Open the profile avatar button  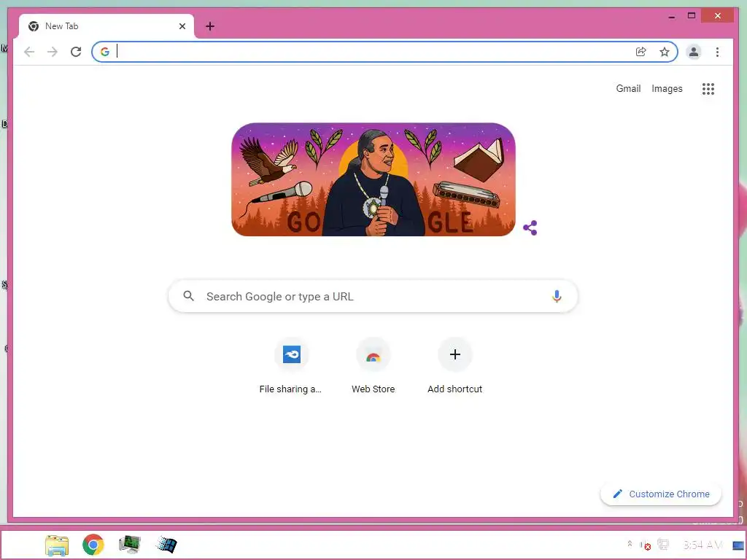694,52
